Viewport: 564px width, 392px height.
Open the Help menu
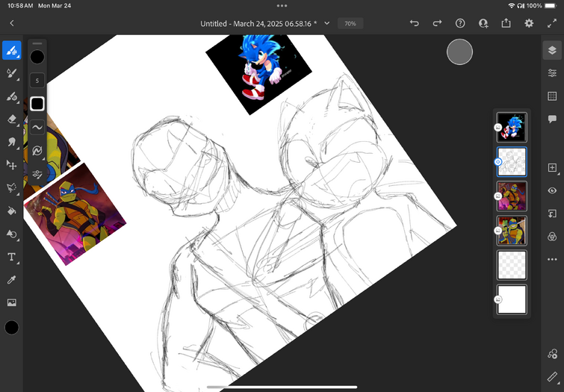[460, 23]
